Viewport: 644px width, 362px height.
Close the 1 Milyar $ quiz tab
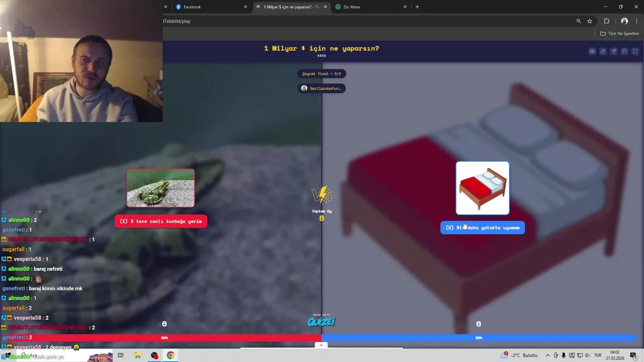pos(325,7)
